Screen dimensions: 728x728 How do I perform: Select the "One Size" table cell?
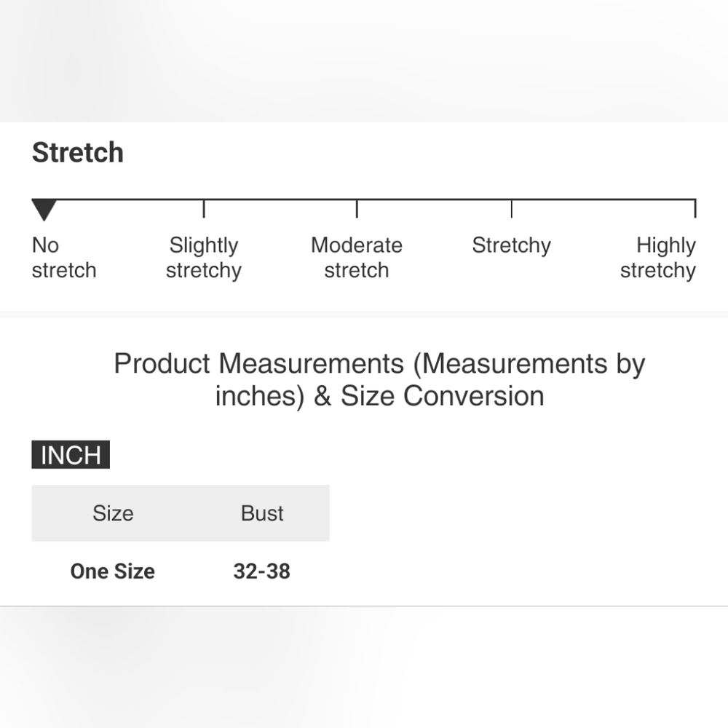point(113,571)
